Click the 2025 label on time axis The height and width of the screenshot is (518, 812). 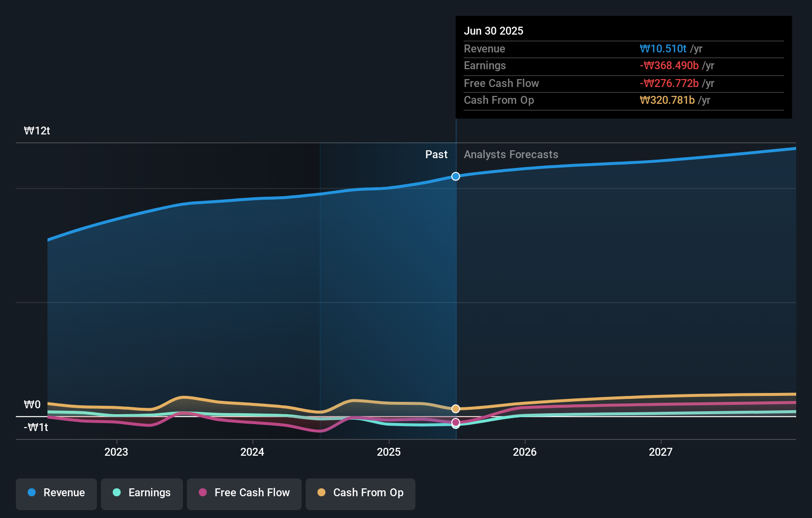(x=389, y=452)
